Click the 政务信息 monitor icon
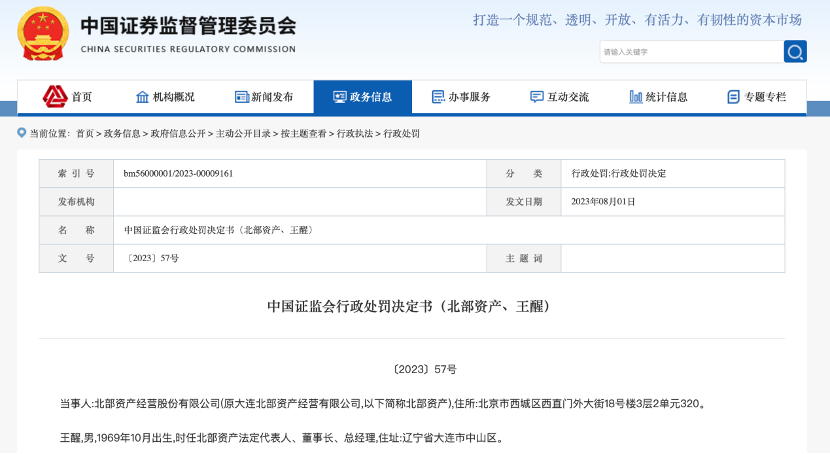The width and height of the screenshot is (830, 454). (339, 97)
